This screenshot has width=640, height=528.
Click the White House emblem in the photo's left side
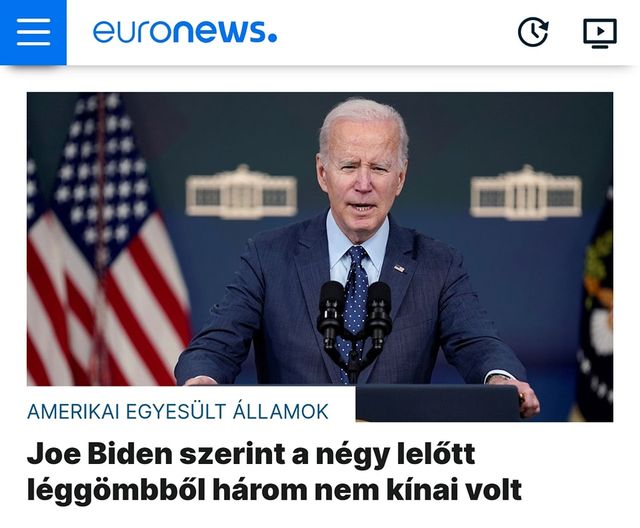tap(241, 191)
